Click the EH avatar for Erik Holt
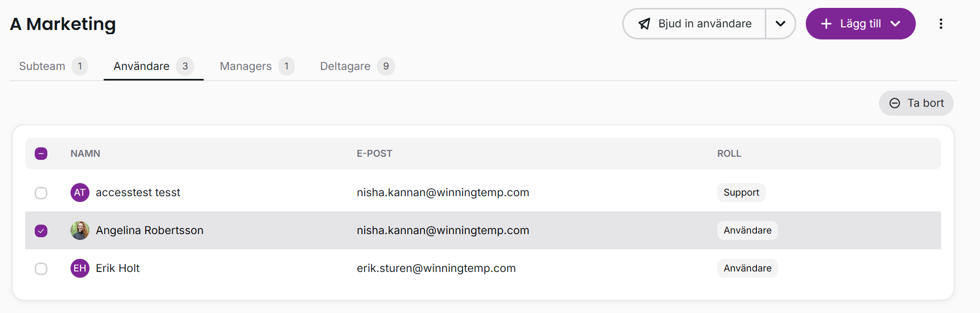The image size is (980, 313). point(79,268)
